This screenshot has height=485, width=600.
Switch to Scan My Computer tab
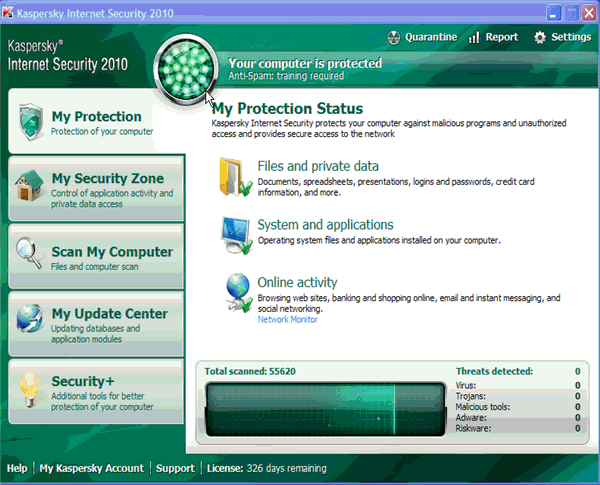[x=96, y=256]
